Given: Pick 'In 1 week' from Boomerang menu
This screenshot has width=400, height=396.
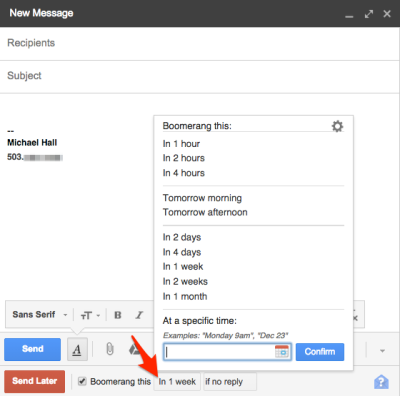Looking at the screenshot, I should [183, 267].
